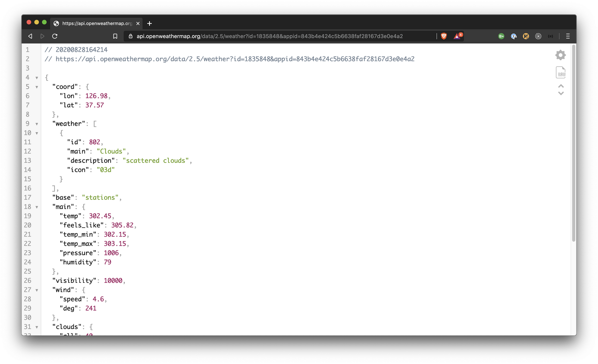Open a new tab with plus button

point(149,23)
